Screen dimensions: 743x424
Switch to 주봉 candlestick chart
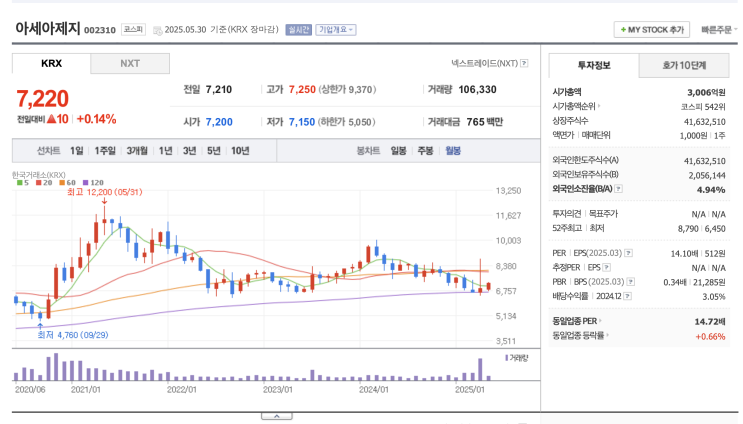[x=426, y=151]
